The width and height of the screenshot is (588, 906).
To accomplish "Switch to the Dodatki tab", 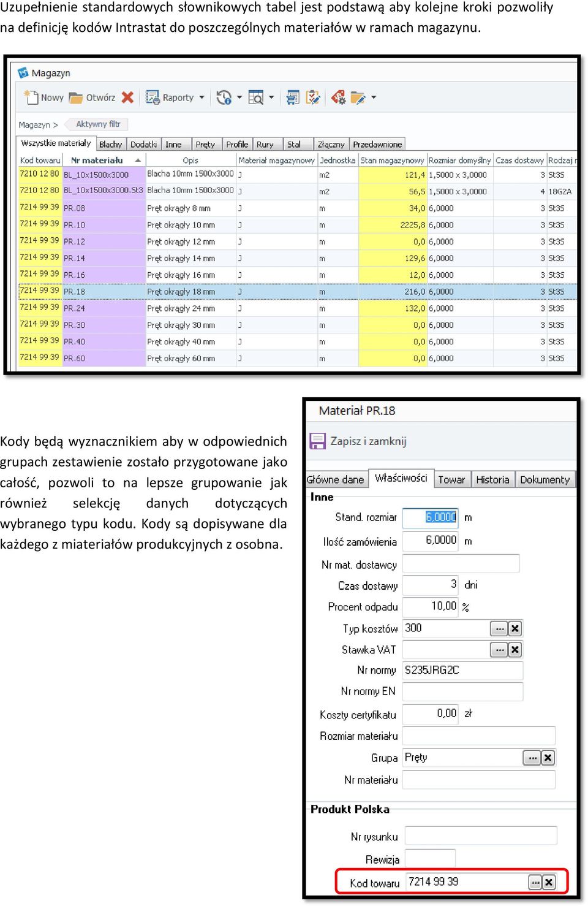I will 144,145.
